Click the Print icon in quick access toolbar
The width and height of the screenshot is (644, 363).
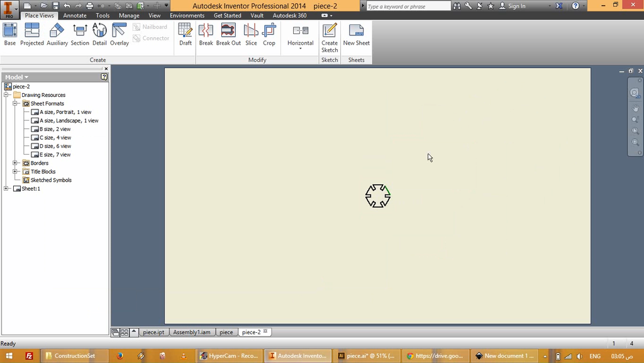[x=89, y=6]
